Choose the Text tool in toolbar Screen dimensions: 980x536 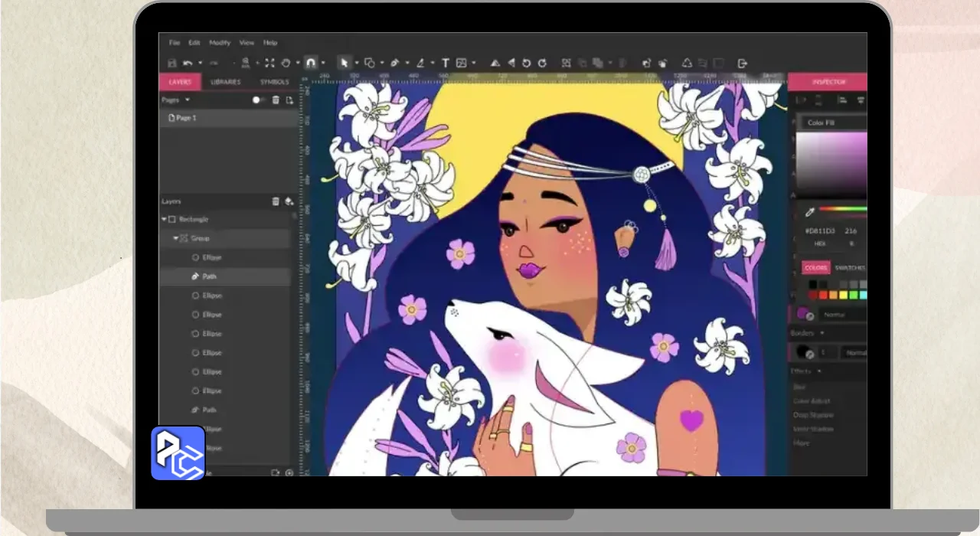coord(445,63)
